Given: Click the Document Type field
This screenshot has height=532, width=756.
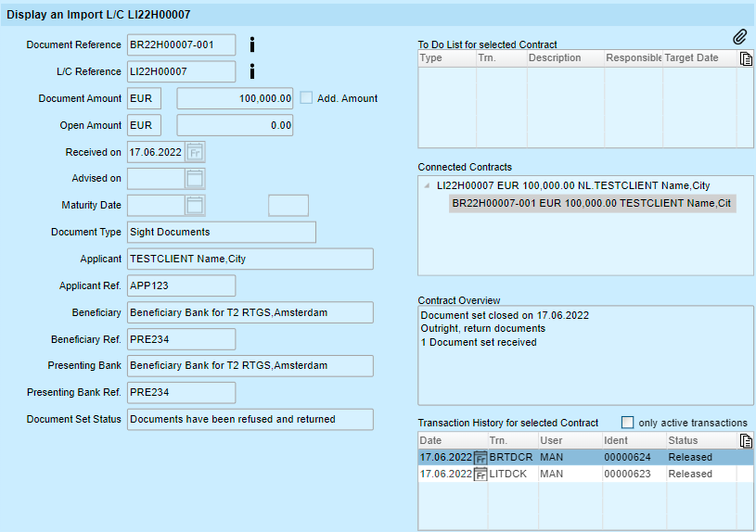Looking at the screenshot, I should pyautogui.click(x=221, y=232).
